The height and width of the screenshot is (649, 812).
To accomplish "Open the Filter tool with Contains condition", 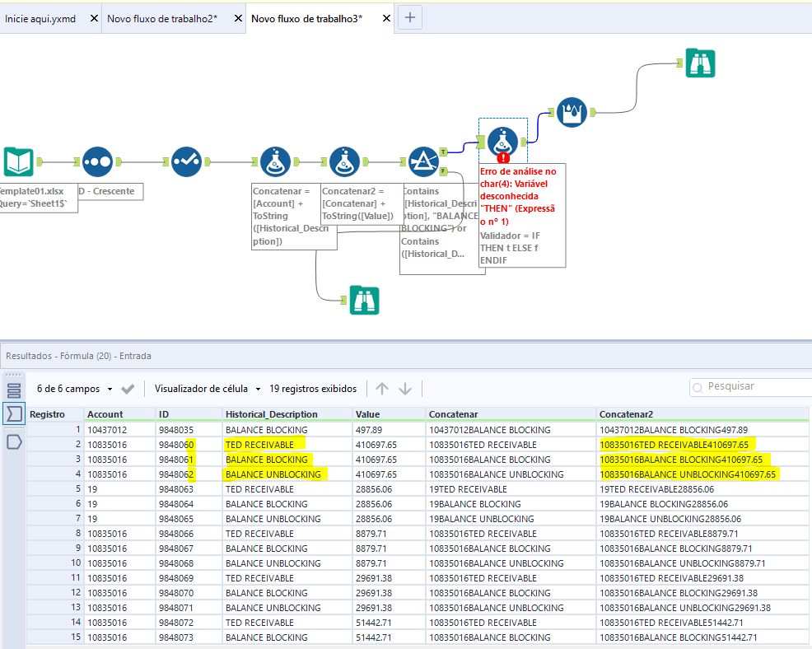I will click(x=423, y=161).
